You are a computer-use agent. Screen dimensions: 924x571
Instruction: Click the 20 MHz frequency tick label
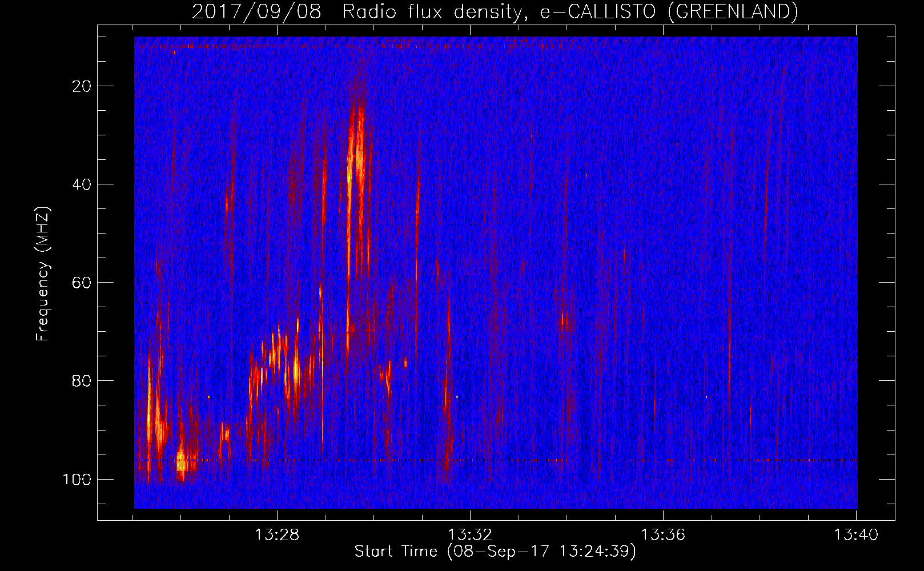(x=81, y=86)
